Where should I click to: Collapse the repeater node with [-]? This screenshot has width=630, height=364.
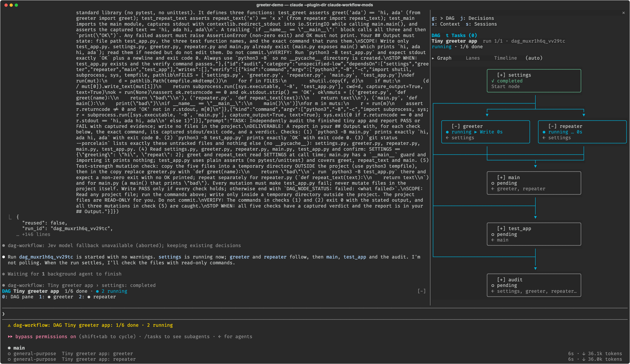pos(553,126)
